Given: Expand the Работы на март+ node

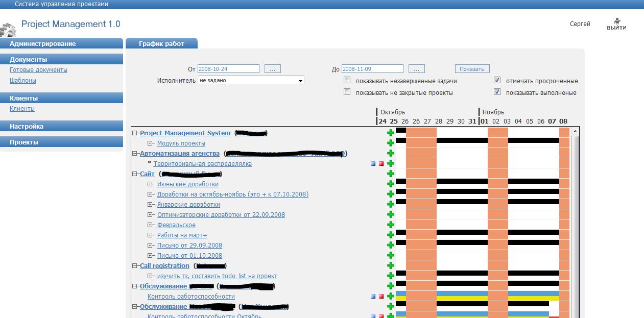Looking at the screenshot, I should tap(151, 235).
